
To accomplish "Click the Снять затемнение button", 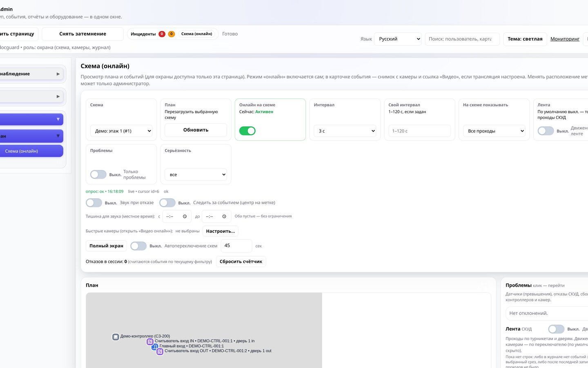I will click(x=82, y=34).
